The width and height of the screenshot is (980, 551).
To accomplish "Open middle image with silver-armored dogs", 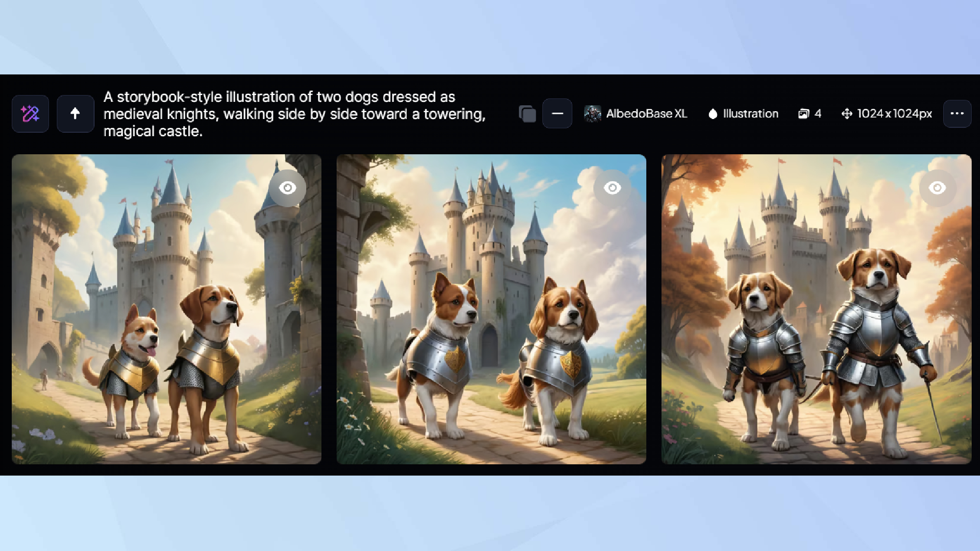I will pos(491,309).
